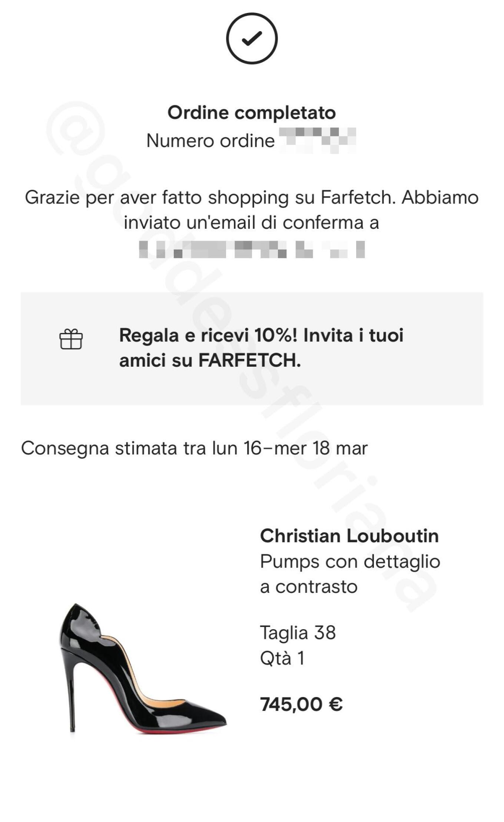Image resolution: width=504 pixels, height=822 pixels.
Task: Tap the "inviato un'email di conferma a" line
Action: (x=251, y=223)
